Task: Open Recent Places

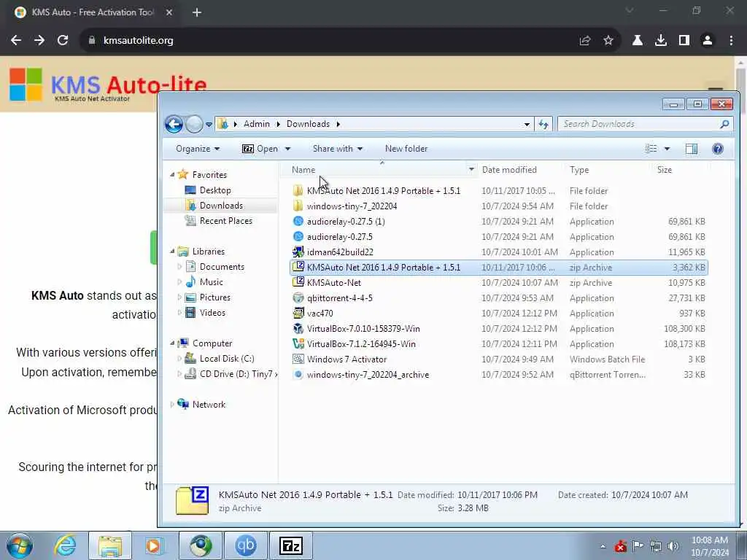Action: pyautogui.click(x=226, y=220)
